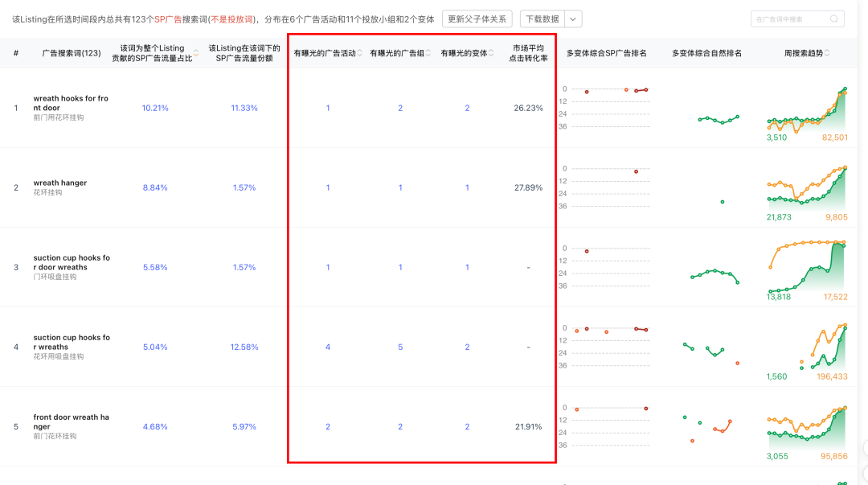Click the 广告搜索词(123) column header
This screenshot has width=868, height=485.
pos(72,53)
